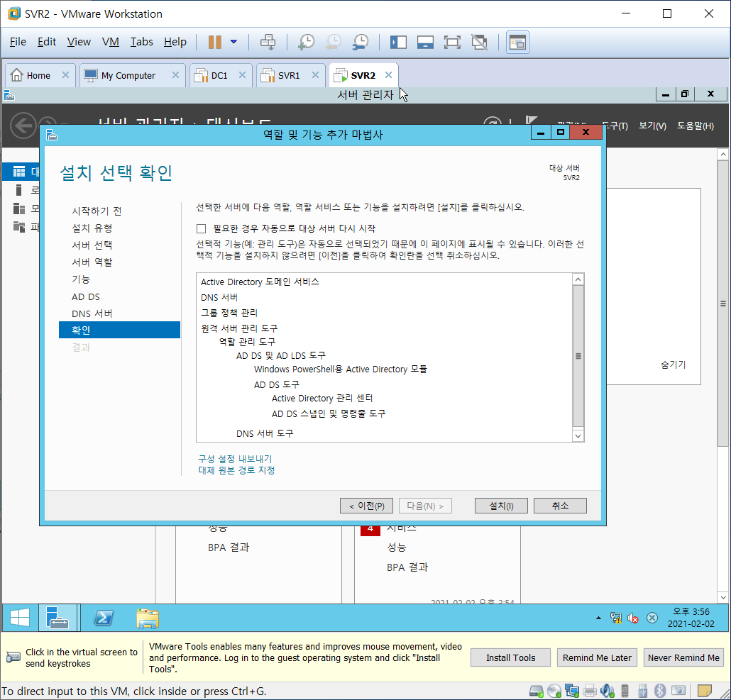Open the Help menu

coord(175,42)
